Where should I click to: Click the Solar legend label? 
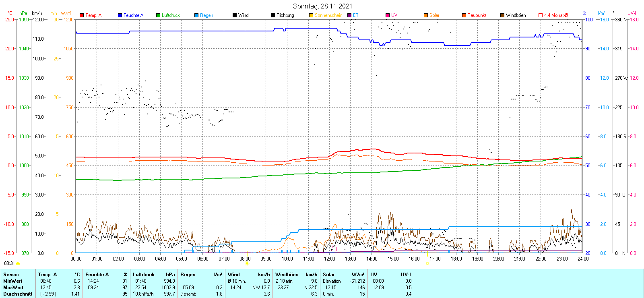[x=434, y=15]
